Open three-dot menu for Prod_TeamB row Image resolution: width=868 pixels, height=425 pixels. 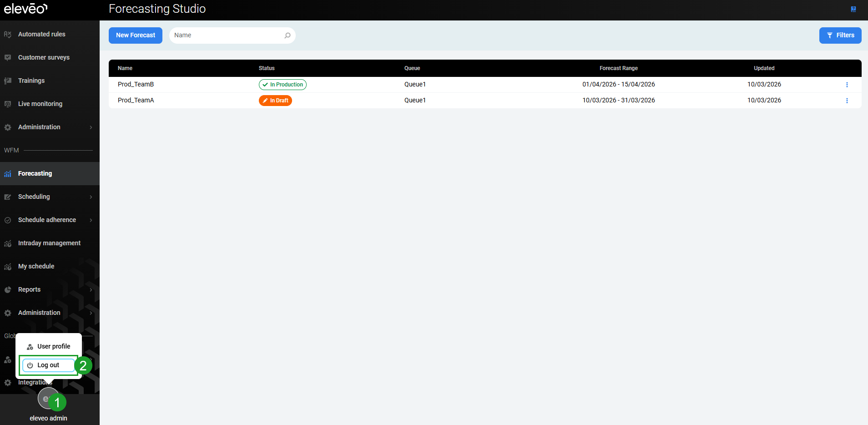coord(847,85)
